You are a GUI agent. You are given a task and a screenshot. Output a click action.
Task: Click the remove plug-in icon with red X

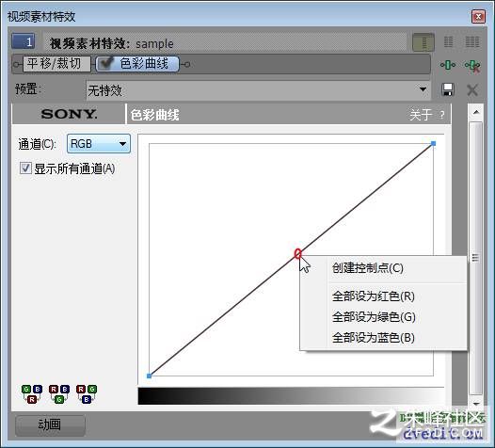click(x=472, y=66)
